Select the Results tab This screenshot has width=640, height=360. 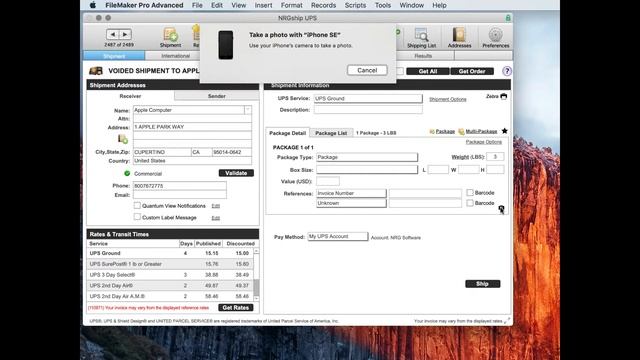(x=423, y=56)
